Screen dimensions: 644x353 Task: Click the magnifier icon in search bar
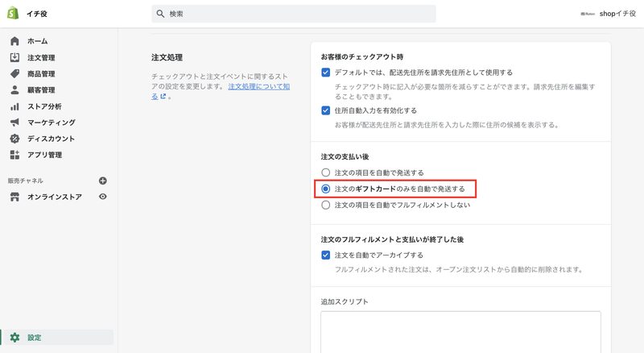(x=160, y=14)
